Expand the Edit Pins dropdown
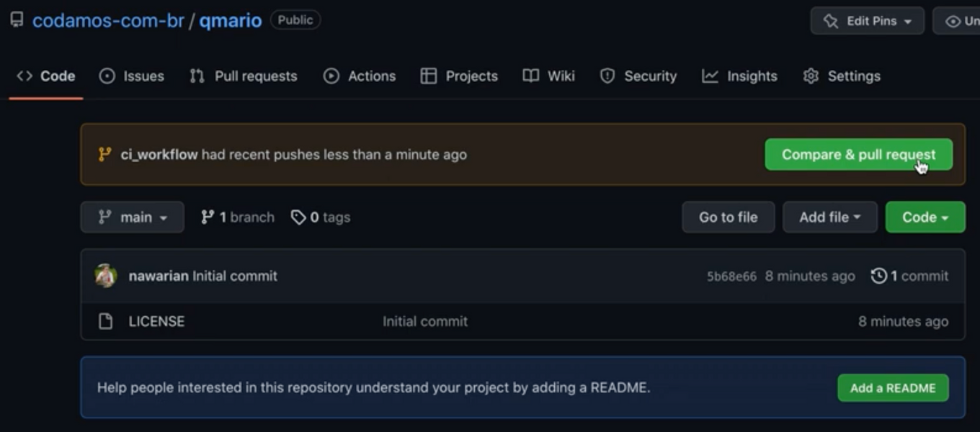Screen dimensions: 980x432 867,21
